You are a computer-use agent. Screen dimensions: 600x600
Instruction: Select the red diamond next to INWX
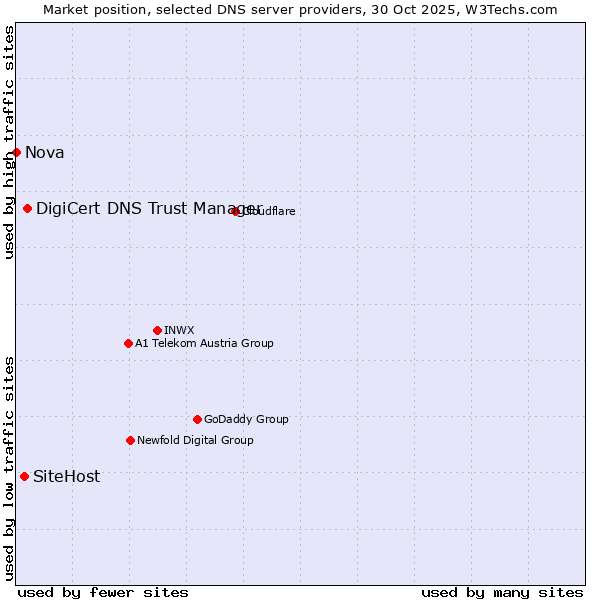tap(157, 331)
